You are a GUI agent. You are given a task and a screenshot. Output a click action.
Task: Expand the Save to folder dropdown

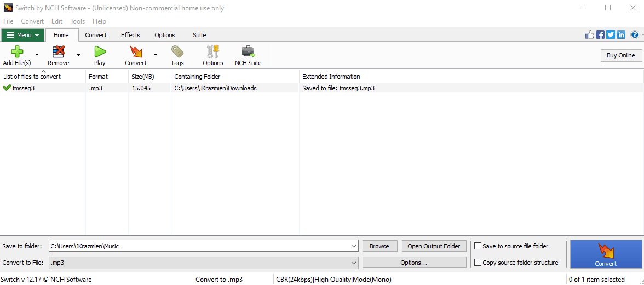coord(353,246)
